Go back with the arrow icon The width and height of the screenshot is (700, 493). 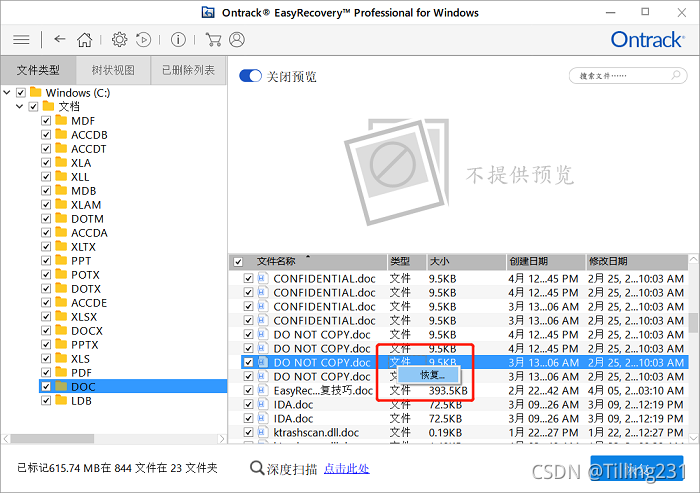tap(60, 39)
